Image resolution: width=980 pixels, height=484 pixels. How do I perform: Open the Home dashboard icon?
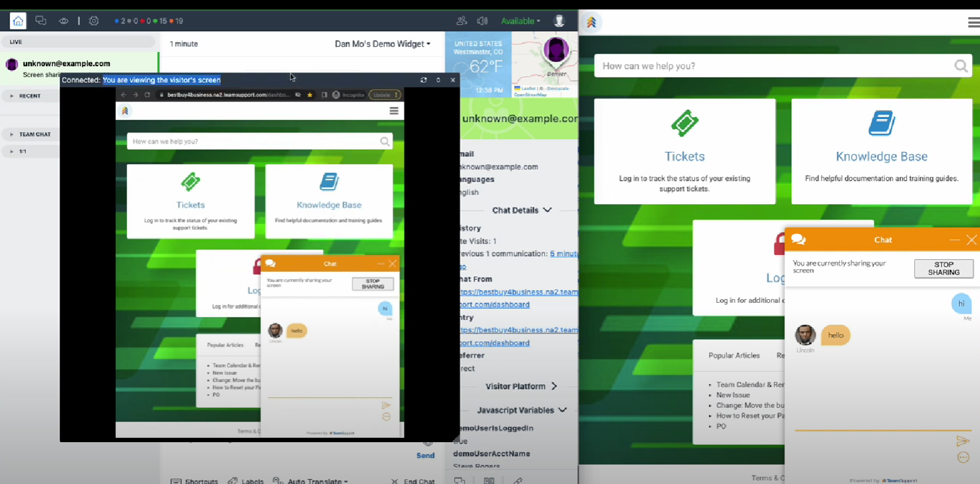click(x=18, y=21)
